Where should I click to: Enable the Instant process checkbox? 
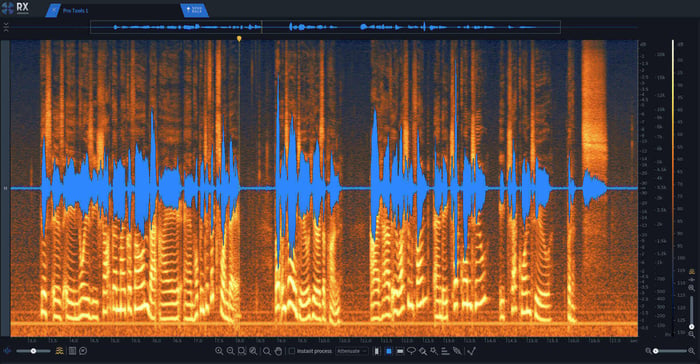tap(292, 351)
